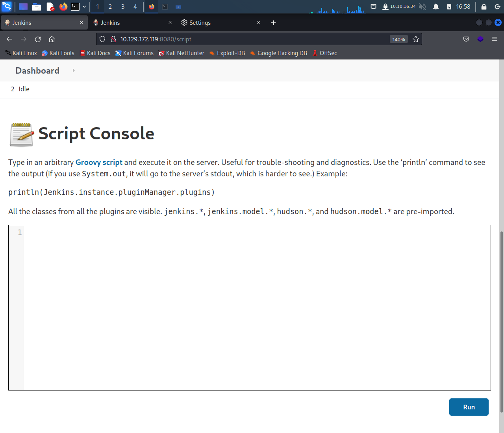Click the battery power indicator icon
Viewport: 504px width, 433px height.
[449, 7]
